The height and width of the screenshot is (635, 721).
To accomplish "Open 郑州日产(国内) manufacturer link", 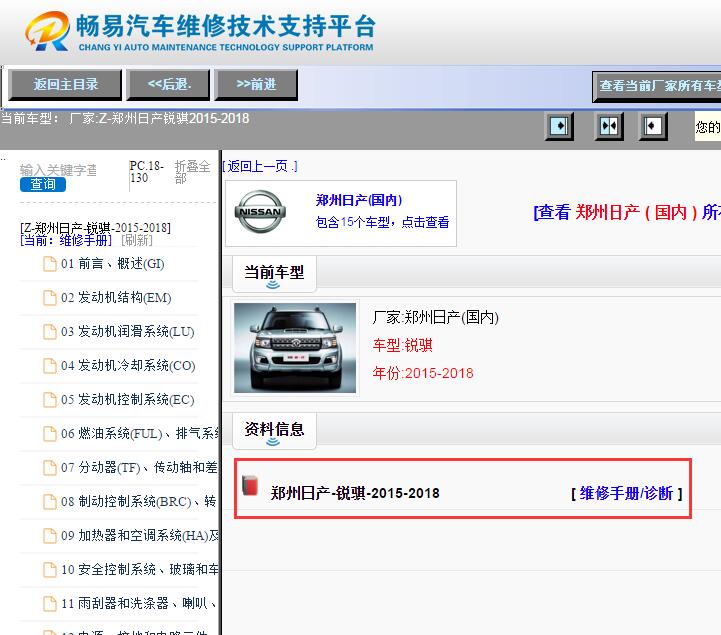I will pos(359,200).
